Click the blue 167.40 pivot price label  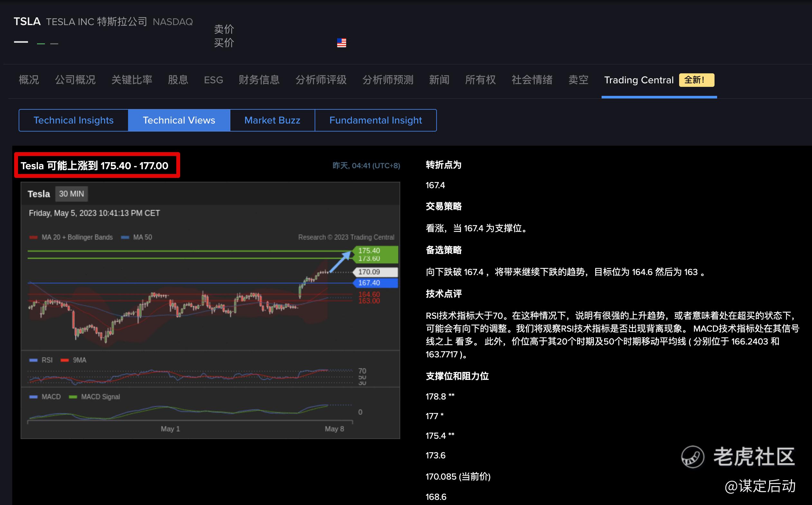tap(375, 283)
